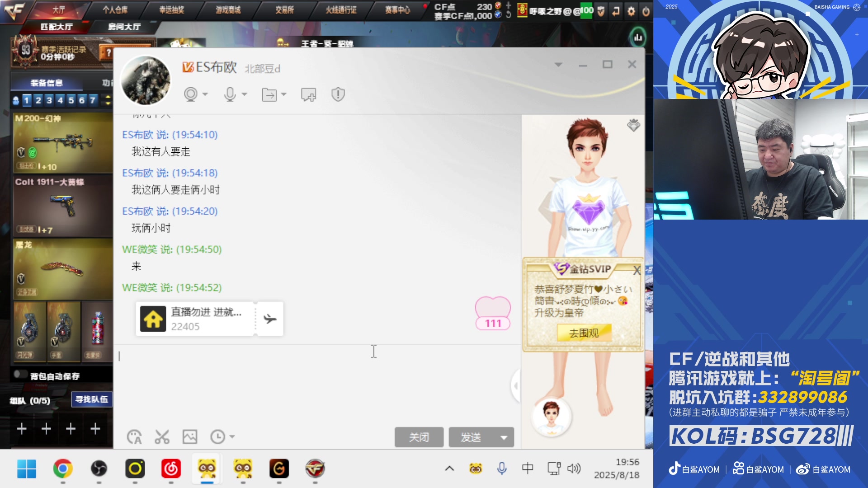Expand the history dropdown arrow beside clock
Image resolution: width=868 pixels, height=488 pixels.
tap(232, 437)
